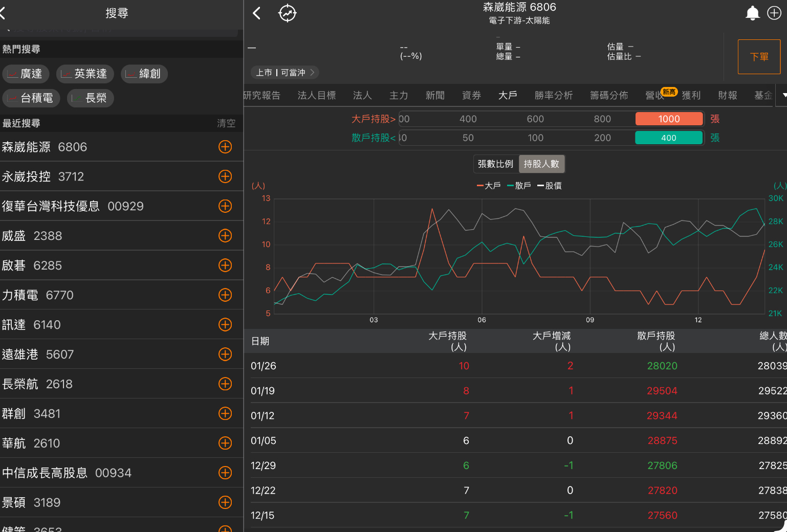Open the chart analysis target icon
The height and width of the screenshot is (532, 787).
point(287,13)
